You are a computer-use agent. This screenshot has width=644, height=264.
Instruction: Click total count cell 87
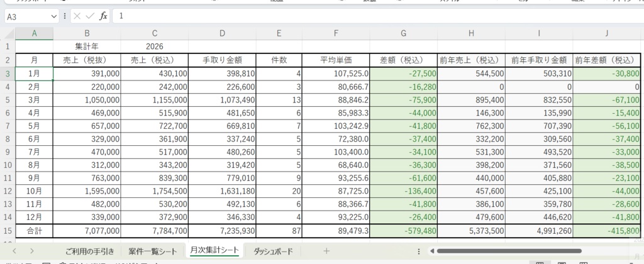click(x=279, y=231)
